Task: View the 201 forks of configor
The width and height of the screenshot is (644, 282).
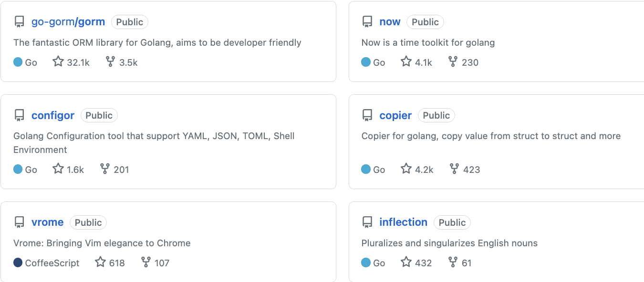Action: coord(115,169)
